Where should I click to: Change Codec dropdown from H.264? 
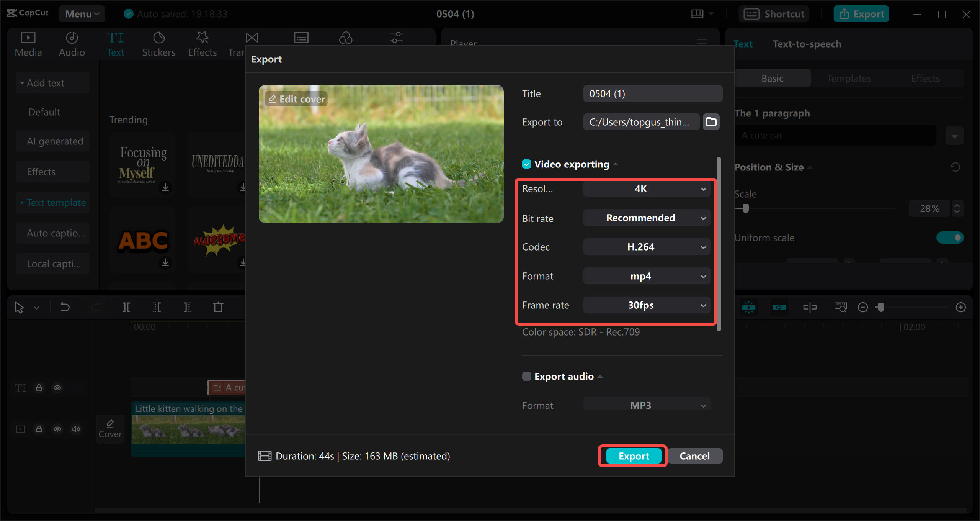click(x=645, y=247)
